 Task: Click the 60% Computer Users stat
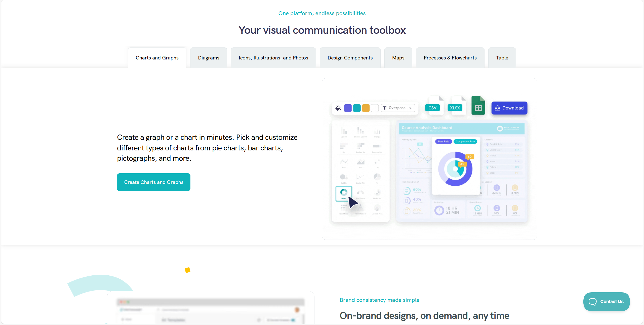pos(415,191)
